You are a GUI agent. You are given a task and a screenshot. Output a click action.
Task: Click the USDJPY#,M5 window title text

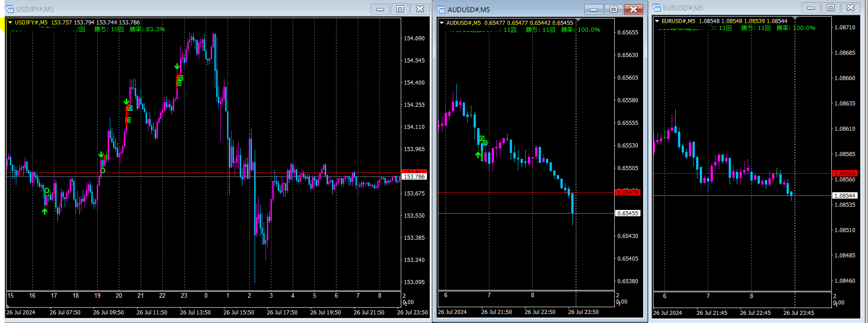(35, 9)
